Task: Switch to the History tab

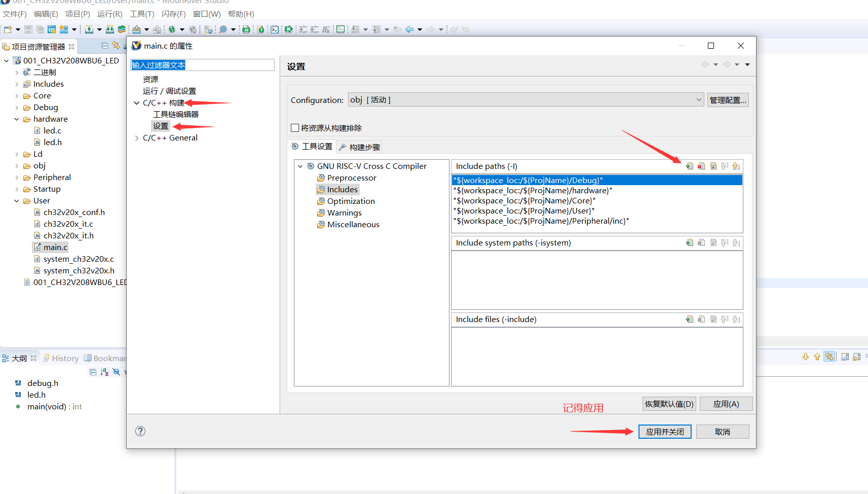Action: [61, 358]
